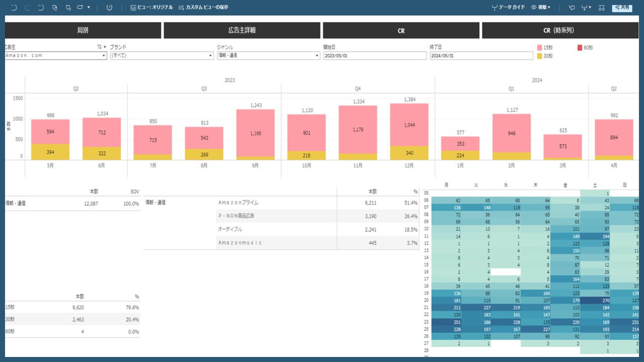Click the 共有 share button

pos(622,7)
